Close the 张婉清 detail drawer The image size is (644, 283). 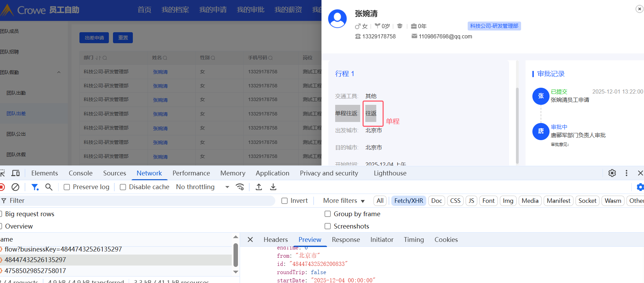639,9
